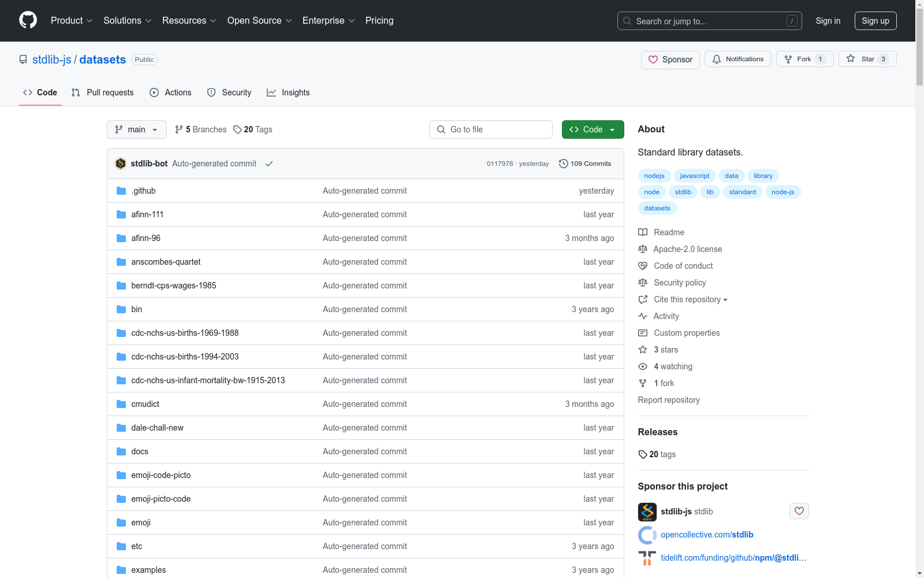Screen dimensions: 924x578
Task: Open cdc-nchs-us-infant-mortality-bw-1915-2013 folder name
Action: coord(208,380)
